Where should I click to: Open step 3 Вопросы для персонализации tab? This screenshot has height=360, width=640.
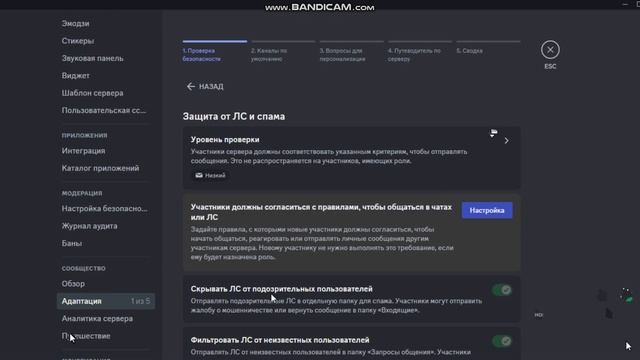[x=351, y=51]
